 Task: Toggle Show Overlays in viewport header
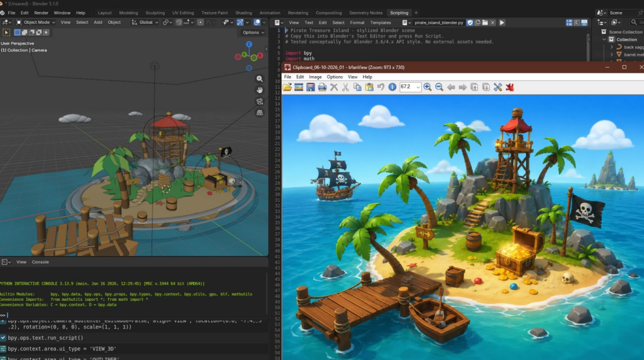click(x=257, y=23)
